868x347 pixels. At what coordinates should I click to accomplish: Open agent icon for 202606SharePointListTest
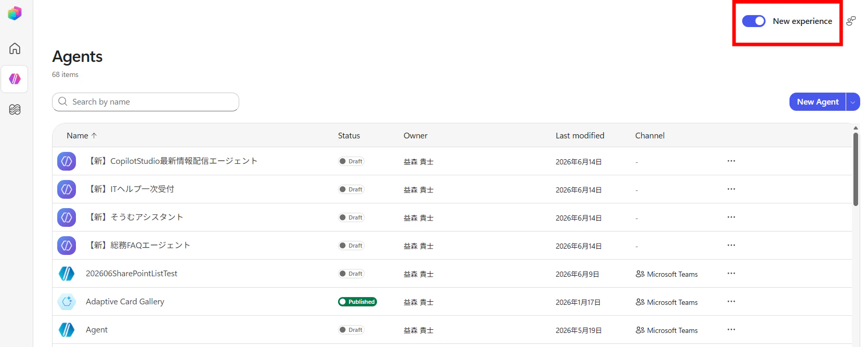click(67, 274)
